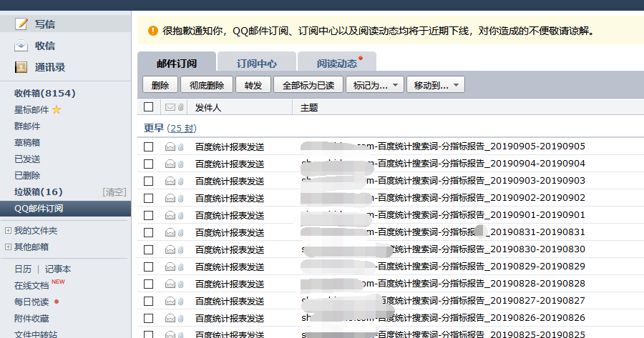Open the 附件收藏 link

pos(31,318)
